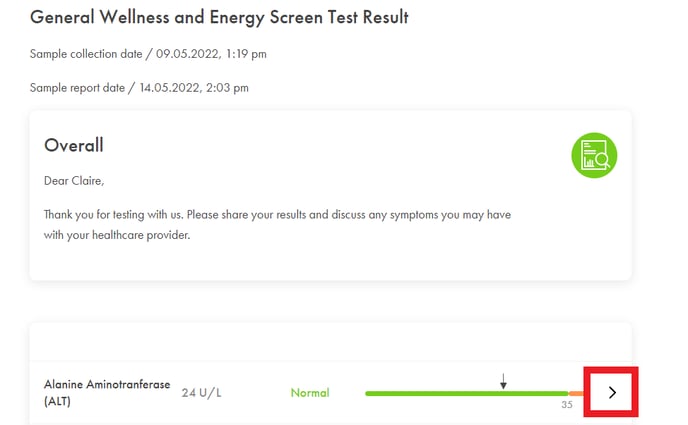
Task: Click the Alanine Aminotranferase (ALT) test name
Action: (107, 393)
